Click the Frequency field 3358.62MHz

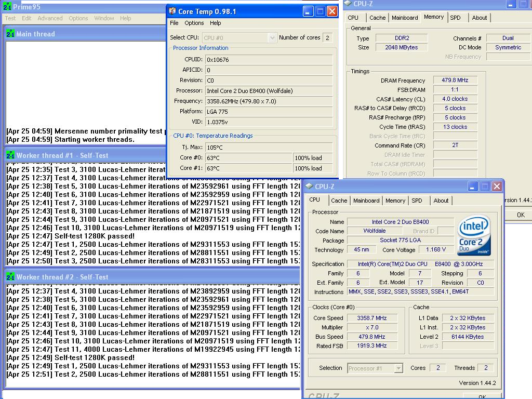269,101
